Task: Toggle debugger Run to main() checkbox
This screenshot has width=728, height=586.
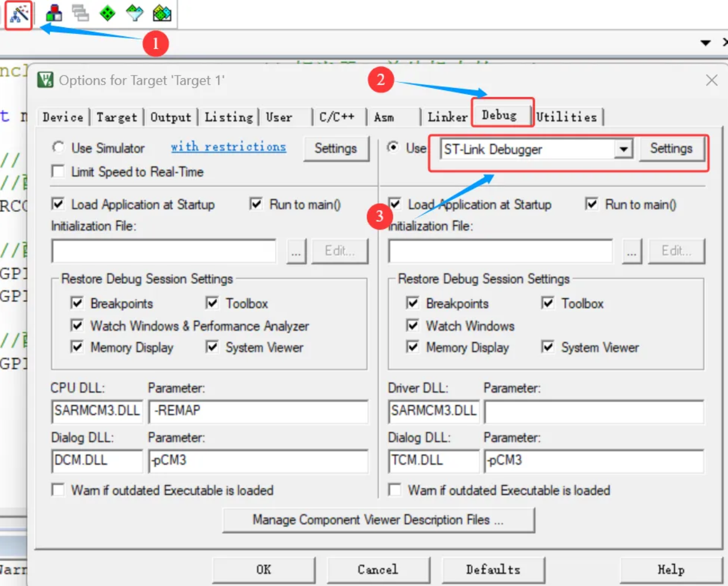Action: tap(592, 204)
